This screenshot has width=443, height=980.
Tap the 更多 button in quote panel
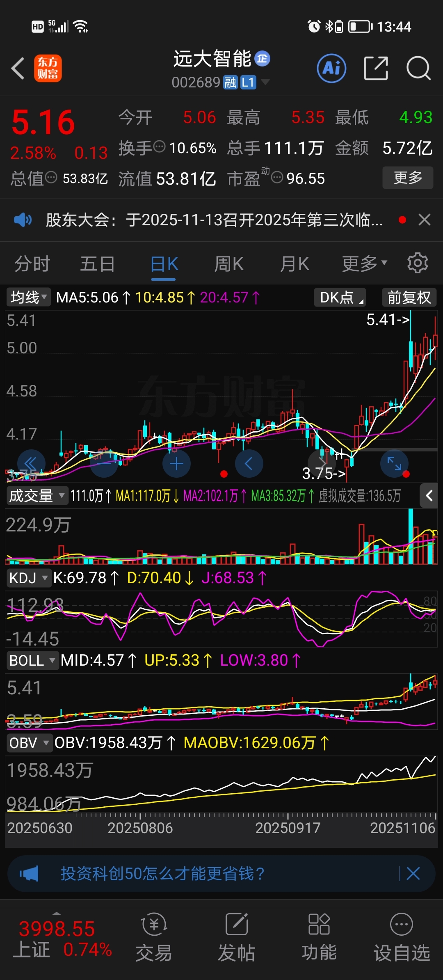coord(408,177)
